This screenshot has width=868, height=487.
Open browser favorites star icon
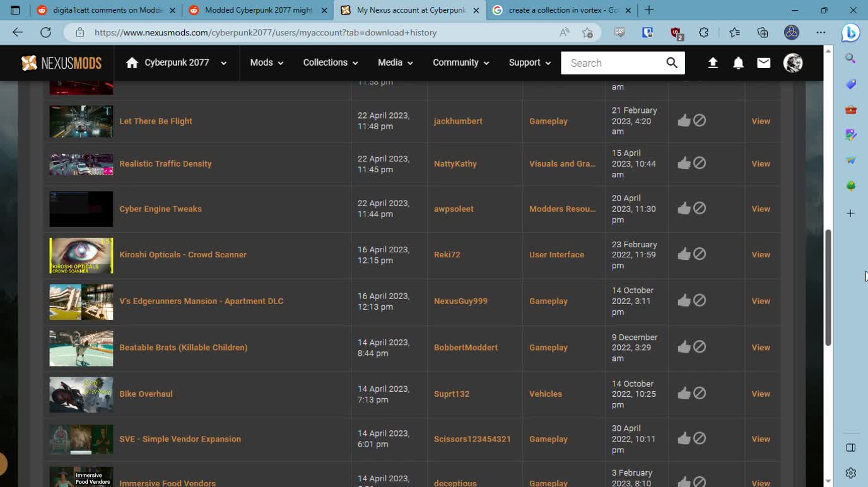734,33
